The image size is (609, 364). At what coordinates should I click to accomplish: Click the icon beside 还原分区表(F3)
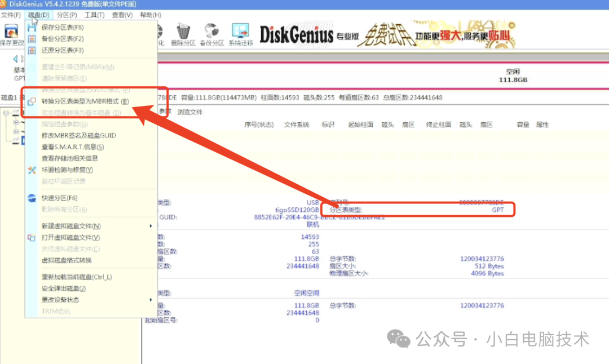[x=32, y=51]
